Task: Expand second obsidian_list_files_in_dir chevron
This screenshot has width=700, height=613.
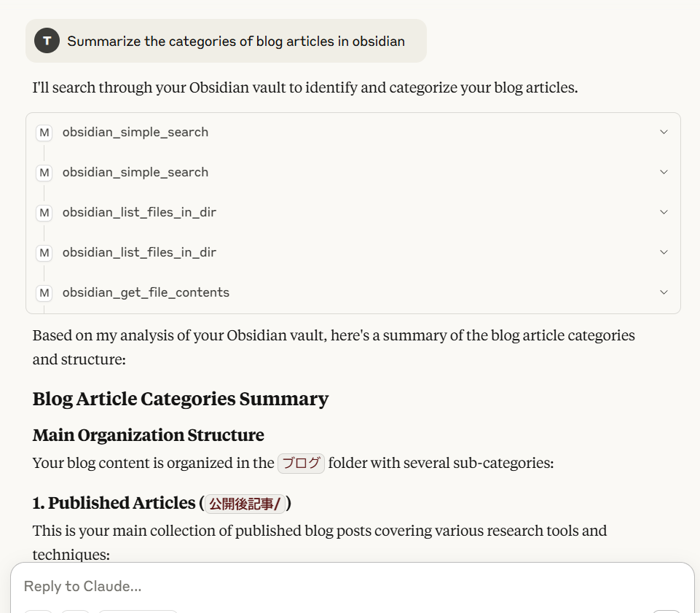Action: [x=664, y=252]
